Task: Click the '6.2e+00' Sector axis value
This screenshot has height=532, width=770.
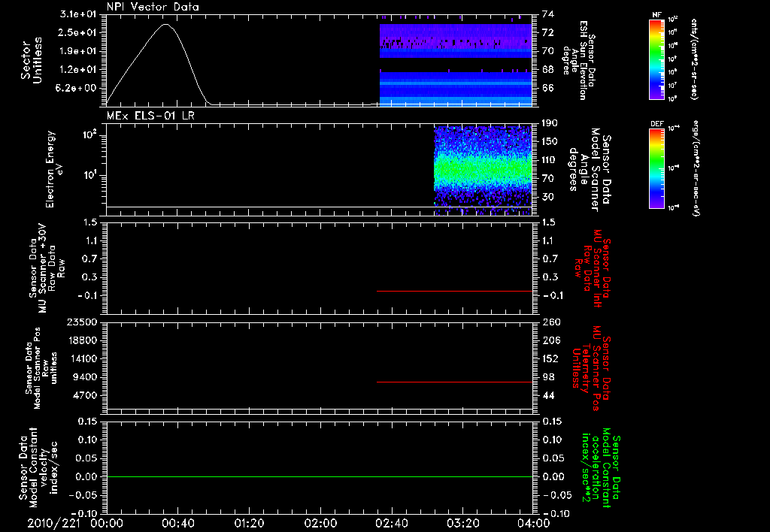Action: coord(77,89)
